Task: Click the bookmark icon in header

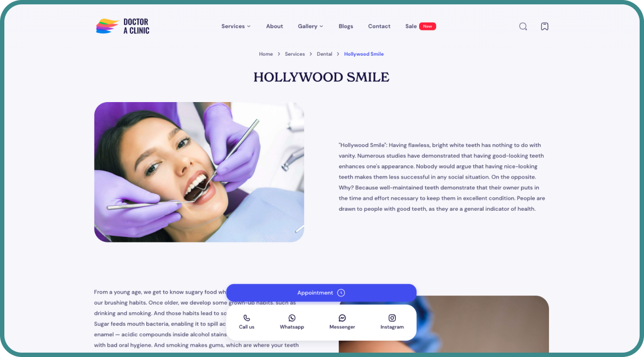Action: (x=544, y=26)
